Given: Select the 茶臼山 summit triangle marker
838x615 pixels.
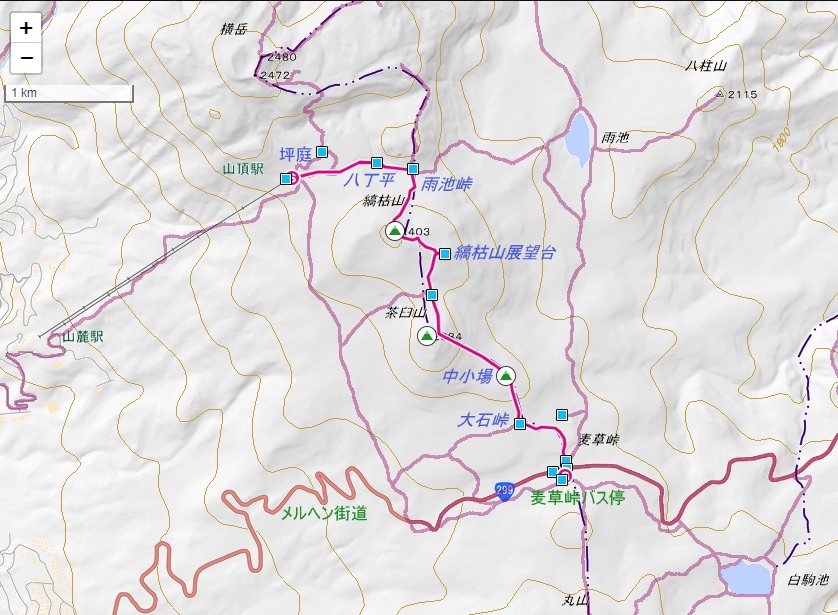Looking at the screenshot, I should point(426,336).
